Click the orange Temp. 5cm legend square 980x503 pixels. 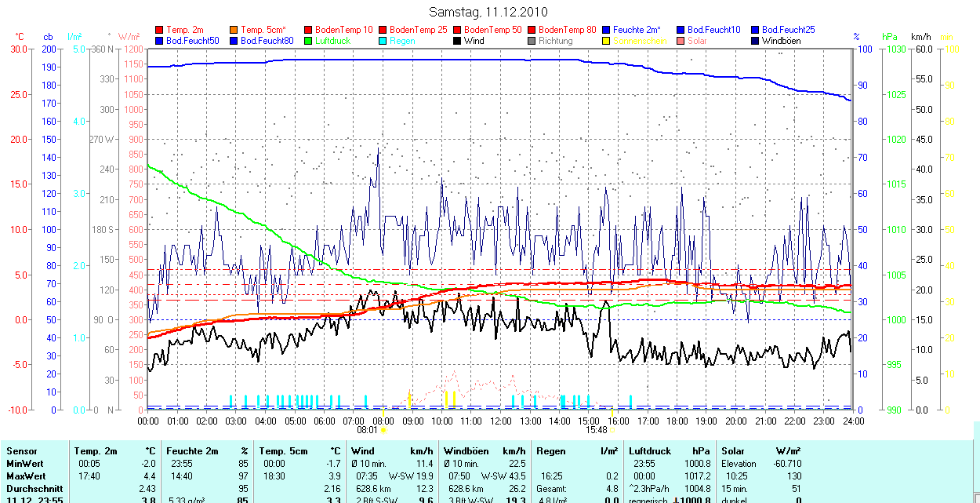234,30
